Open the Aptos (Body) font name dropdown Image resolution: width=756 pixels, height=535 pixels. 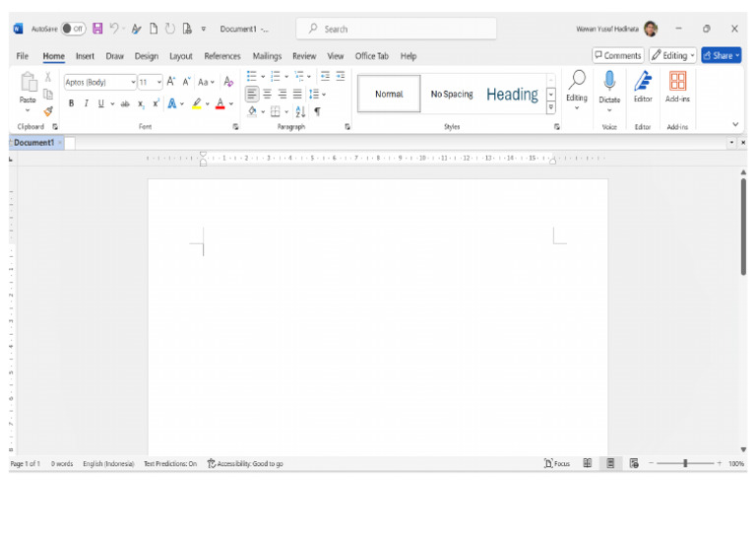pos(133,83)
